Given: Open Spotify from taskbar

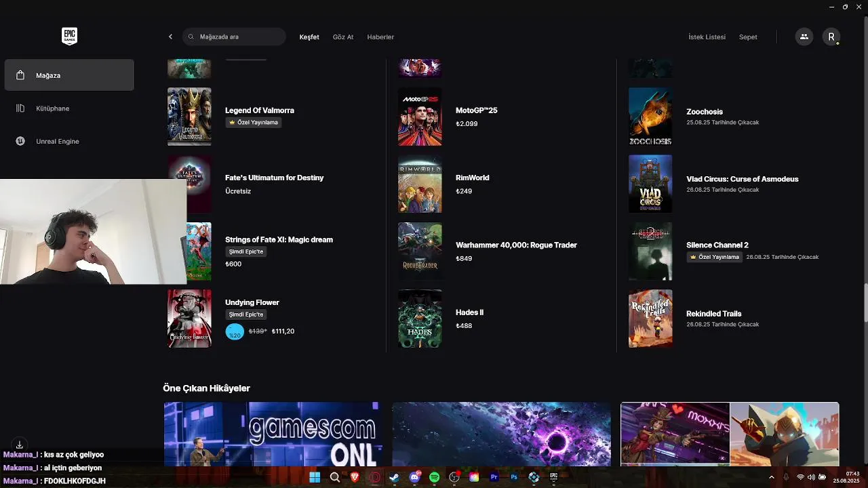Looking at the screenshot, I should pyautogui.click(x=434, y=477).
